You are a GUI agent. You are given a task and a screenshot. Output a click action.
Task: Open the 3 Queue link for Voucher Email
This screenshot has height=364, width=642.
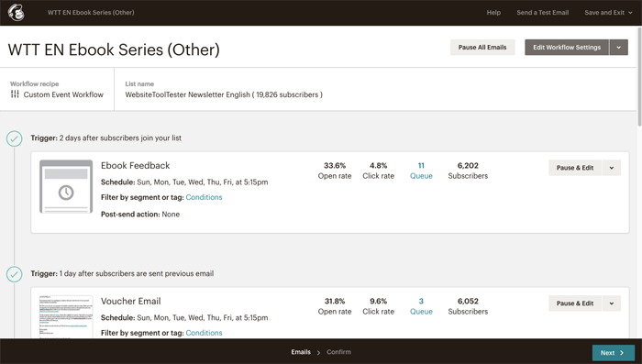[421, 306]
